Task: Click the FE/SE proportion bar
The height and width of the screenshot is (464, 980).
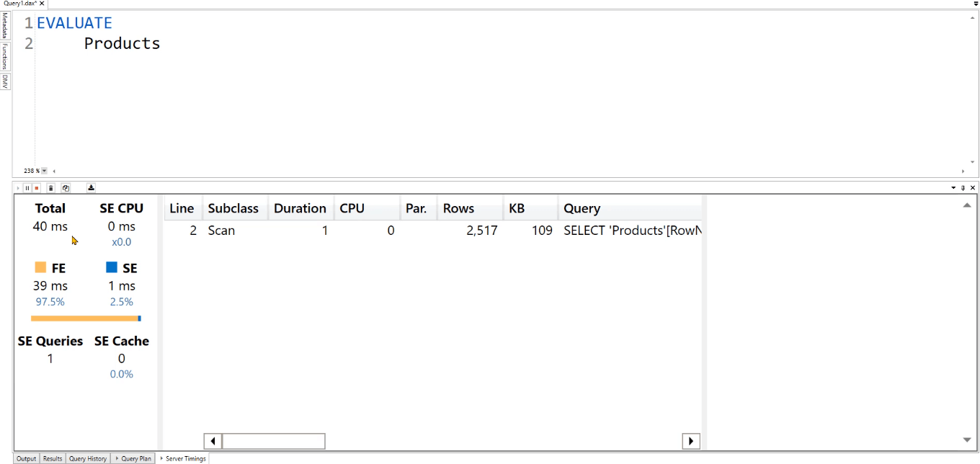Action: tap(86, 318)
